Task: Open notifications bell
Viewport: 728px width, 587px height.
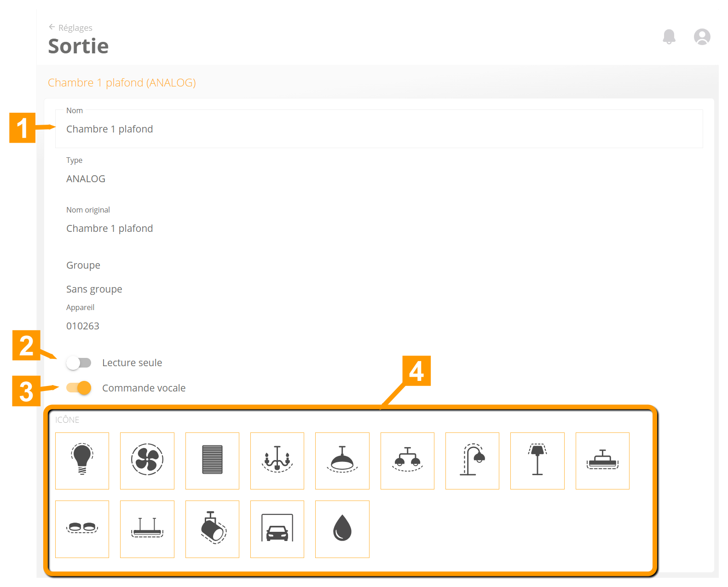Action: click(x=669, y=36)
